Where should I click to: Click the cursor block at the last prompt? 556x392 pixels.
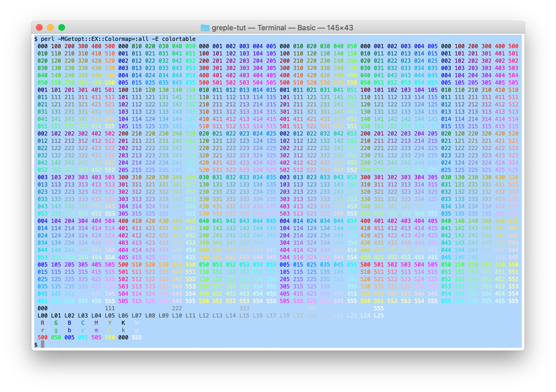[x=43, y=345]
